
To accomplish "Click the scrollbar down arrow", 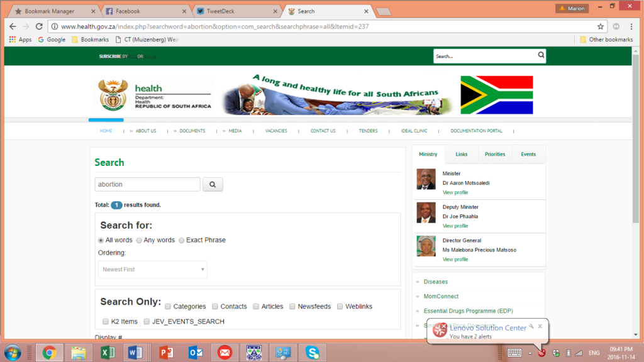I will (x=636, y=335).
